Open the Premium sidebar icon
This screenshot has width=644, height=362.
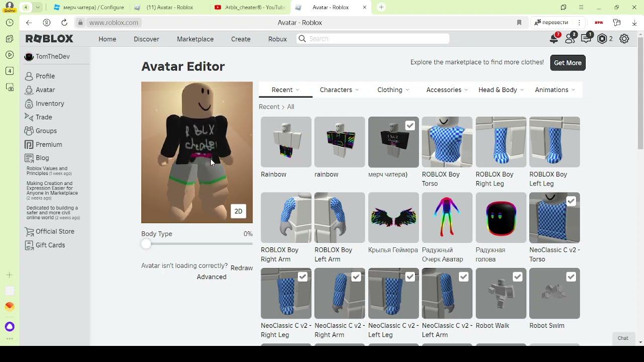pyautogui.click(x=29, y=144)
